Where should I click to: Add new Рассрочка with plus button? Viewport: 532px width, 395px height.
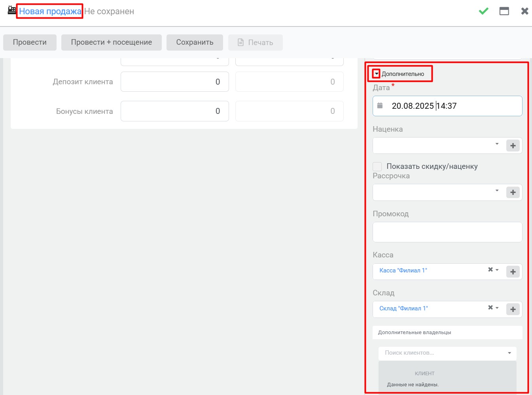tap(513, 192)
